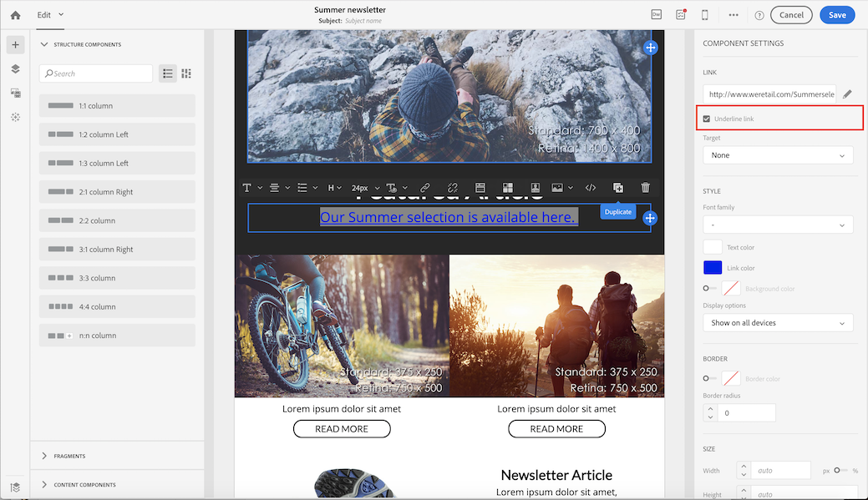Open the image insert dropdown in toolbar
The image size is (868, 500).
coord(562,188)
